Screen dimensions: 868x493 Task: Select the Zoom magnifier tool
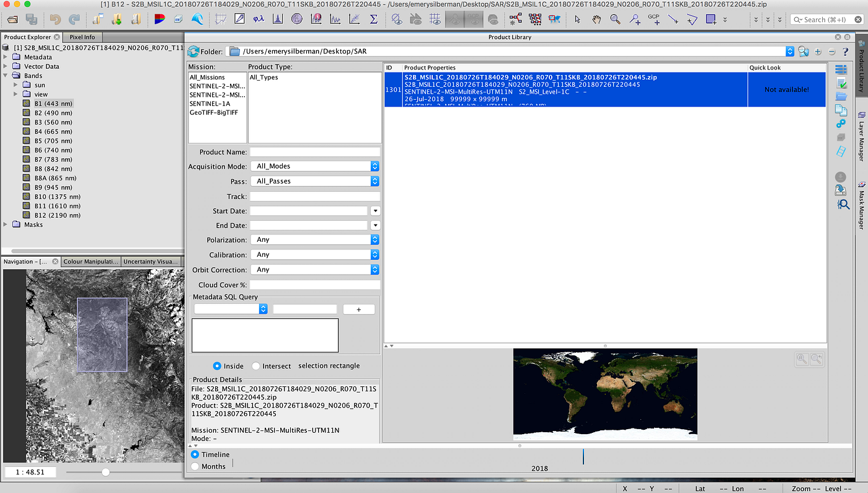(x=615, y=19)
